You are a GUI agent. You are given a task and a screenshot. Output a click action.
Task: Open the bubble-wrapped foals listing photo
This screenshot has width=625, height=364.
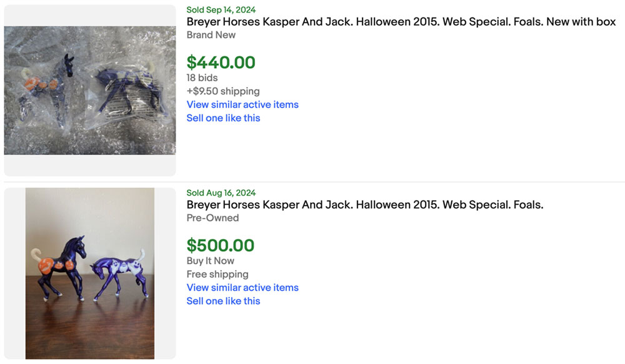[x=89, y=91]
